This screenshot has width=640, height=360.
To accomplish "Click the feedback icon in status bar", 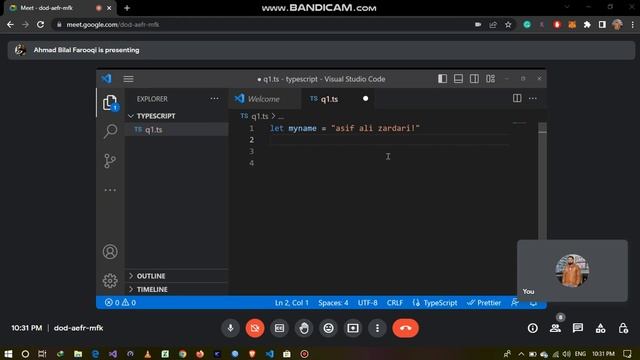I will [515, 302].
